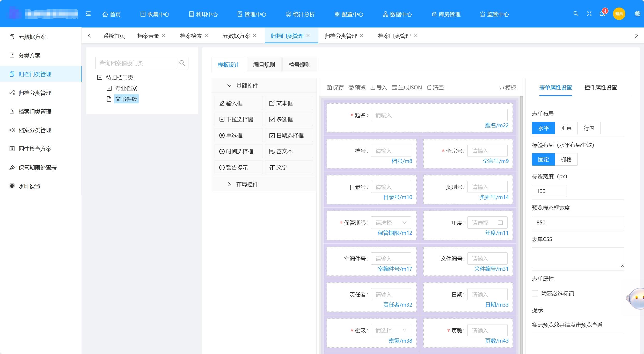The image size is (644, 354).
Task: Click 保存 in the designer toolbar
Action: click(x=335, y=88)
